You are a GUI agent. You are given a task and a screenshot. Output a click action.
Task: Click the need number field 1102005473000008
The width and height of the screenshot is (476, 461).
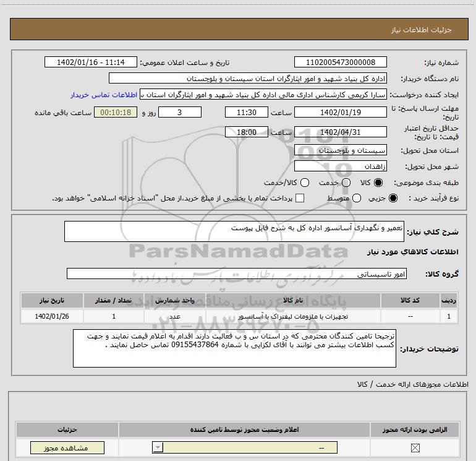[x=340, y=62]
